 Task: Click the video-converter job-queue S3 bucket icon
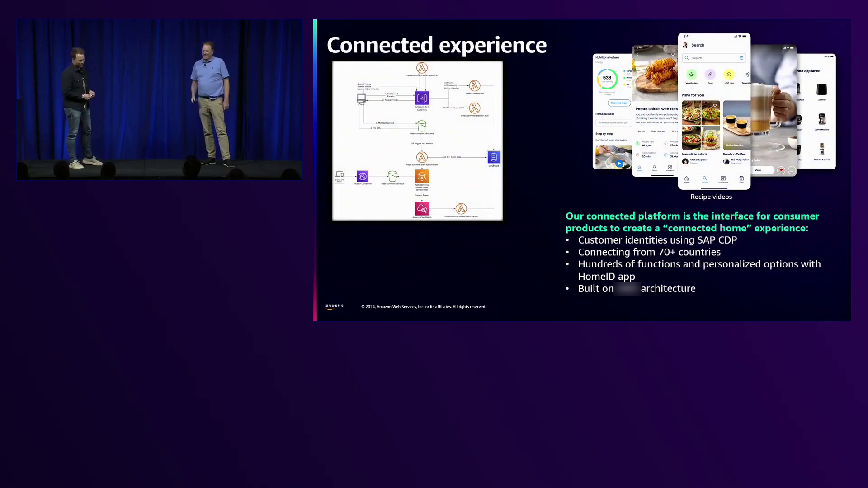point(422,126)
